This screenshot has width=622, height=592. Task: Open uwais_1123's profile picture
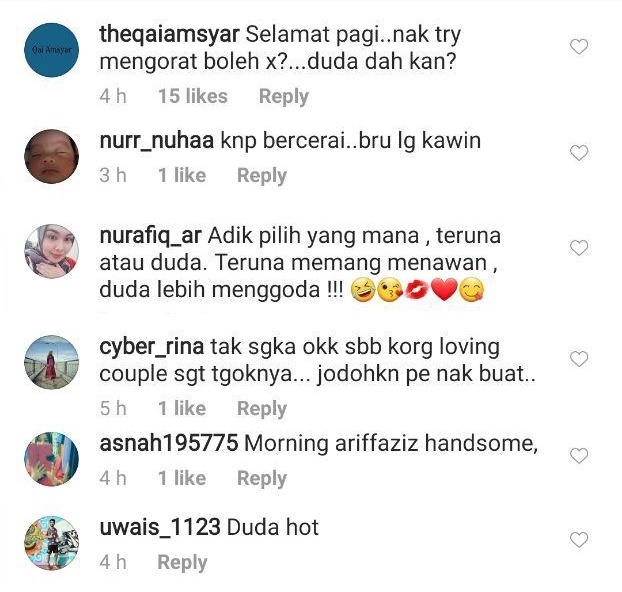click(x=52, y=543)
